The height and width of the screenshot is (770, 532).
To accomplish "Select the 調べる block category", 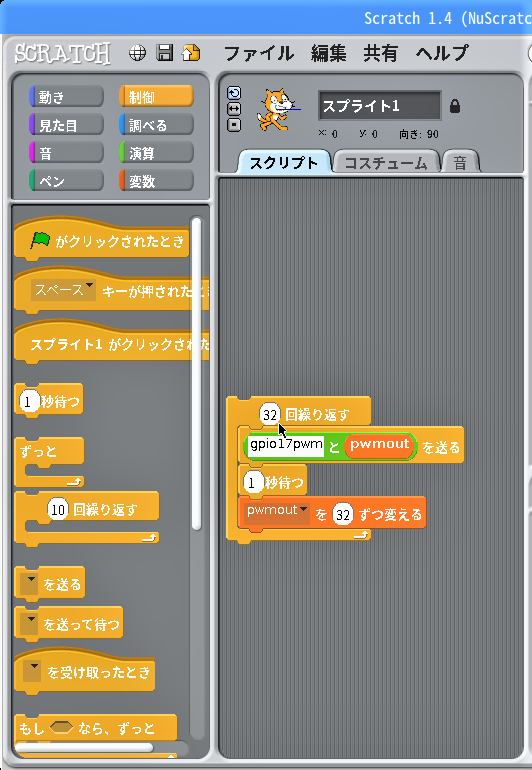I will [156, 125].
